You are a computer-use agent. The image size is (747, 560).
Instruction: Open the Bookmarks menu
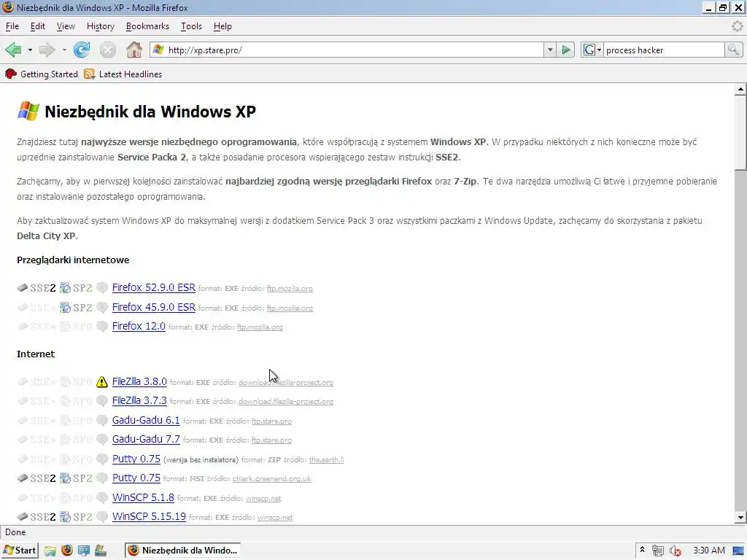point(147,26)
